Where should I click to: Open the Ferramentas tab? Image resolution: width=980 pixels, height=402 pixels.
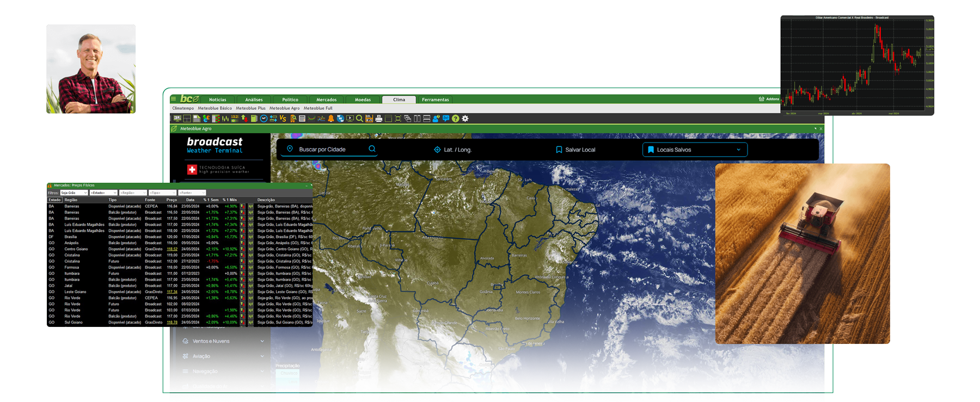pos(436,100)
